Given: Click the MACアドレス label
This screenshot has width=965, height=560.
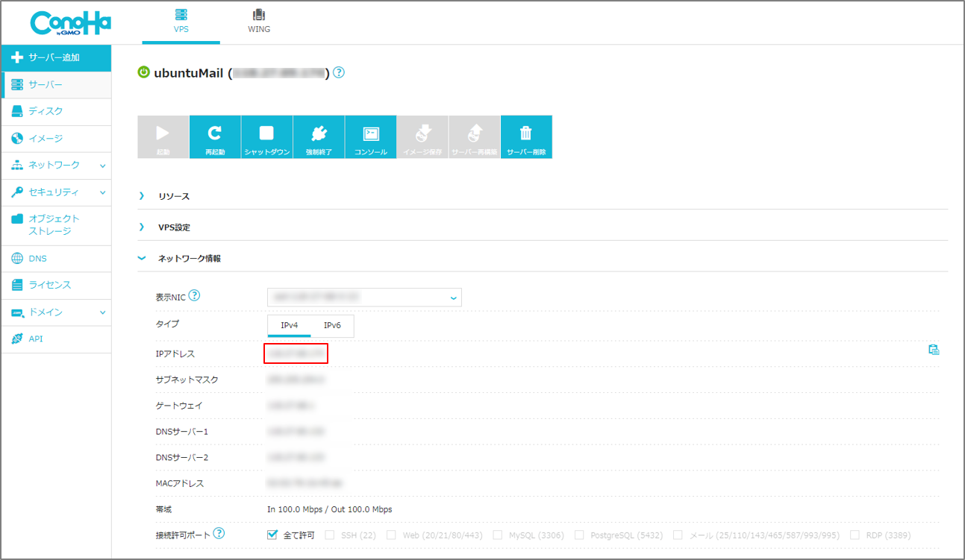Looking at the screenshot, I should (x=179, y=483).
